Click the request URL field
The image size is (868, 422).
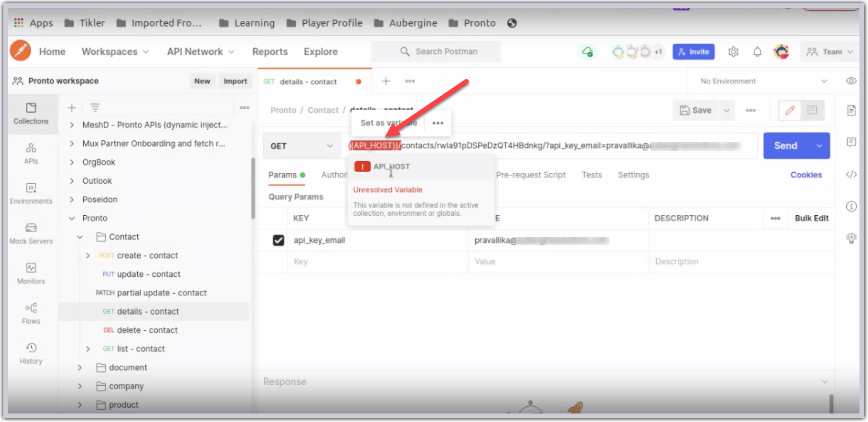click(x=549, y=146)
